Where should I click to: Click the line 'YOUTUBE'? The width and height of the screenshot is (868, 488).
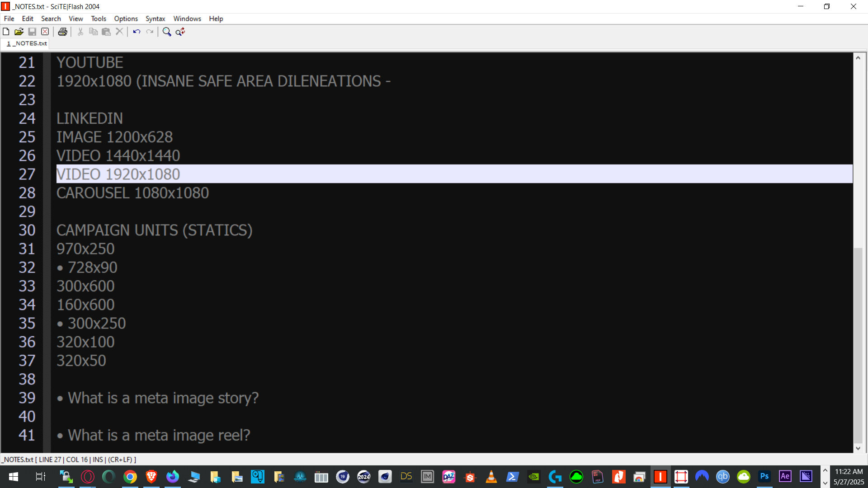click(90, 62)
